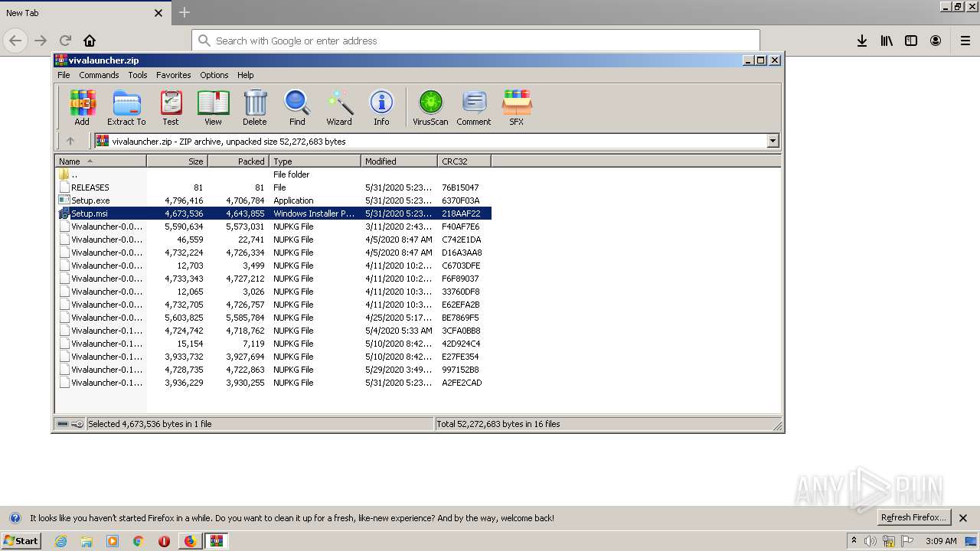Screen dimensions: 980x551
Task: Sort by the Name column header
Action: coord(101,161)
